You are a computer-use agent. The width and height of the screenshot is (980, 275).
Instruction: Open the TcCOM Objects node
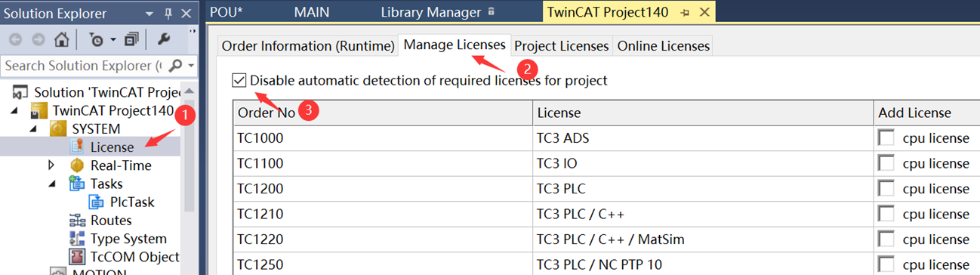125,257
